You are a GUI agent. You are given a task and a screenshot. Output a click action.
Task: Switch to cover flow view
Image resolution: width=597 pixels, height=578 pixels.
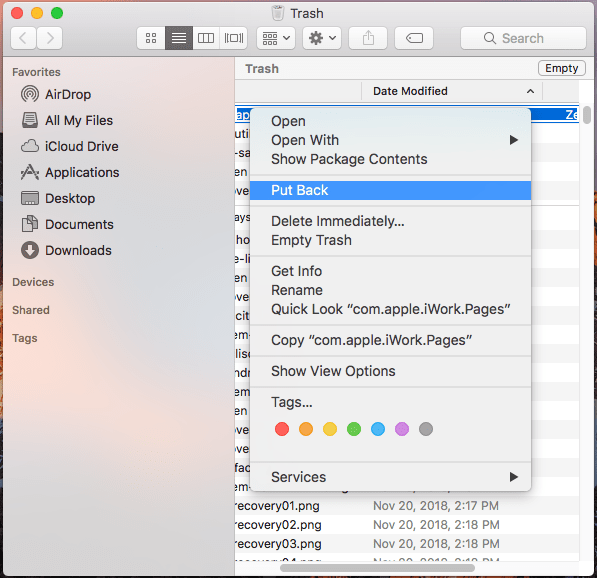[x=233, y=38]
